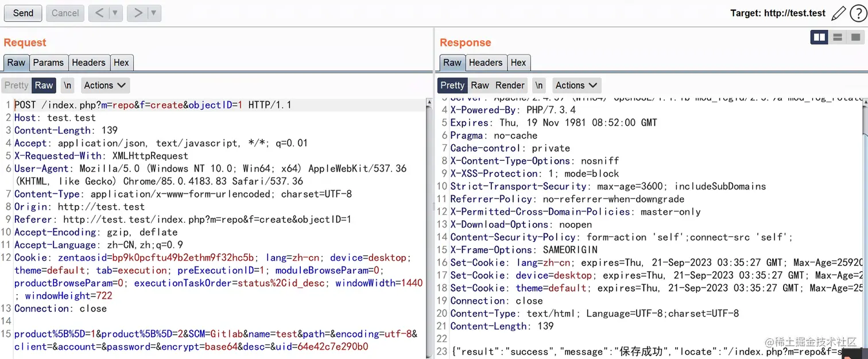
Task: Click the Strict-Transport-Security header line
Action: pos(608,186)
